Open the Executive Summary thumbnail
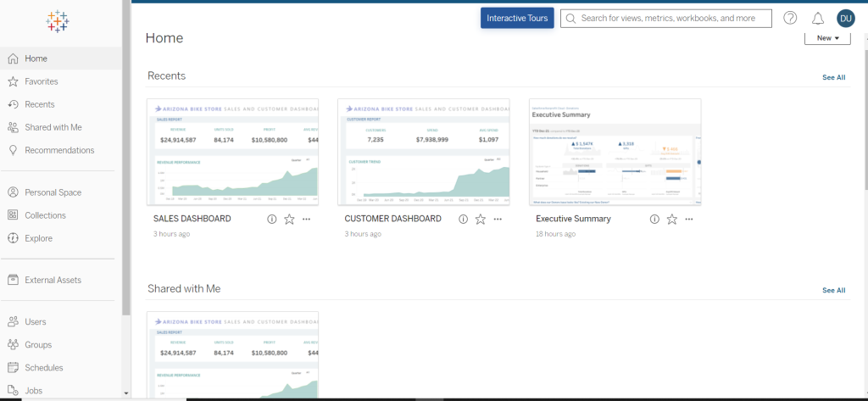Screen dimensions: 868x401 [x=615, y=152]
